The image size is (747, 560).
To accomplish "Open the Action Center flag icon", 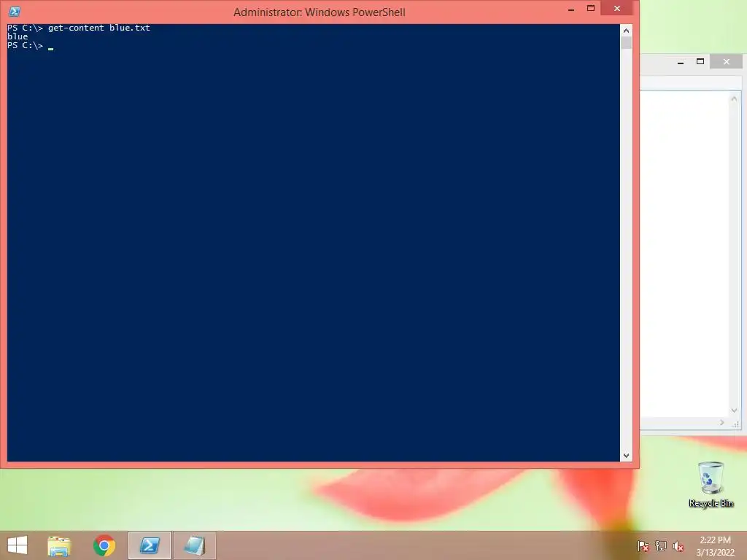I will tap(643, 546).
